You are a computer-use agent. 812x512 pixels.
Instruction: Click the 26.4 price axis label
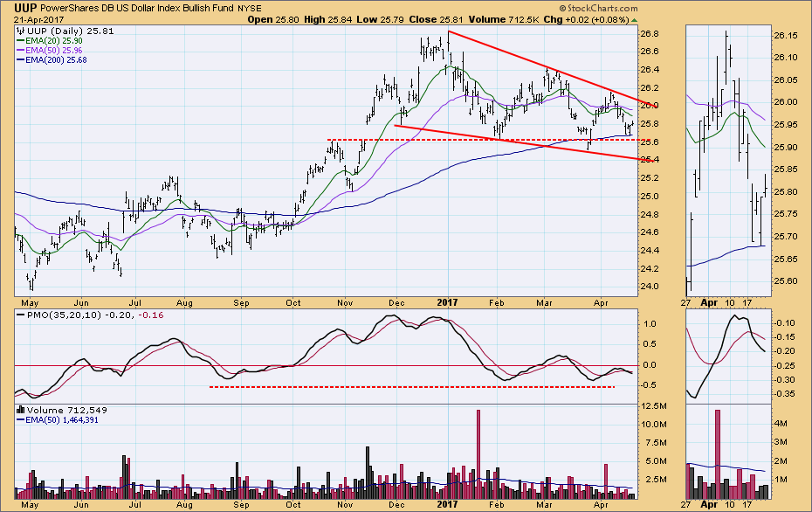650,70
